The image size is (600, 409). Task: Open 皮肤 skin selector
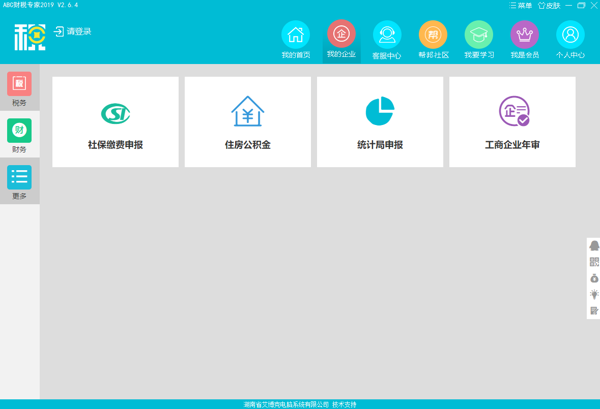pyautogui.click(x=548, y=5)
